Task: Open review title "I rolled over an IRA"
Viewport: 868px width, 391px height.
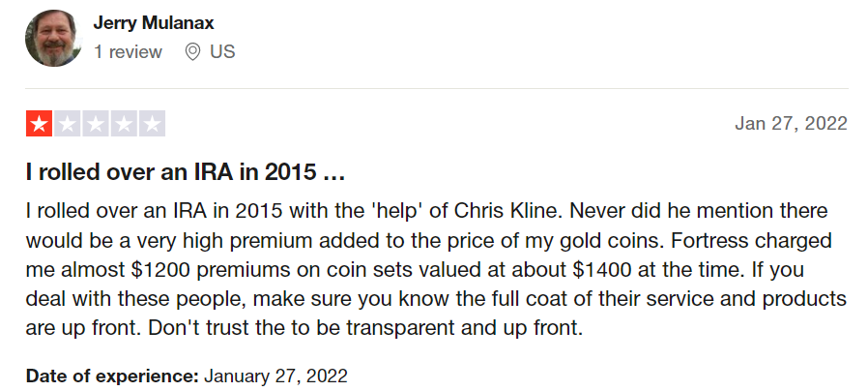Action: point(186,173)
